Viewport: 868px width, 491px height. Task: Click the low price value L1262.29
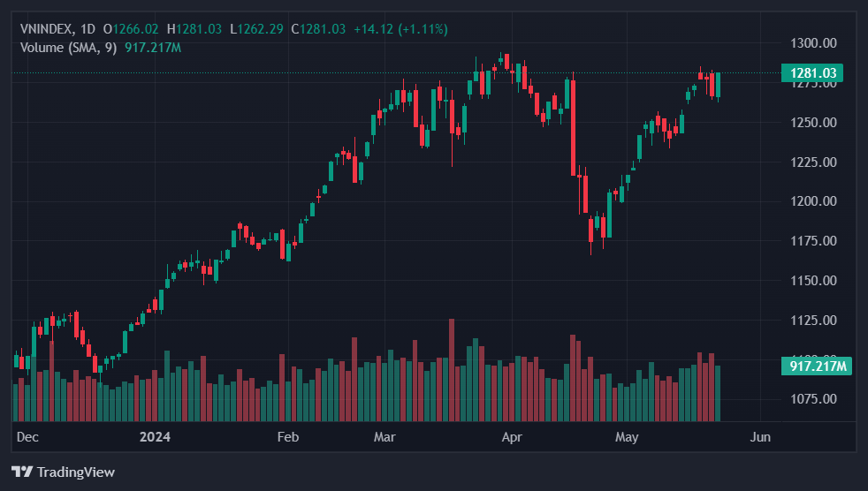pos(258,29)
